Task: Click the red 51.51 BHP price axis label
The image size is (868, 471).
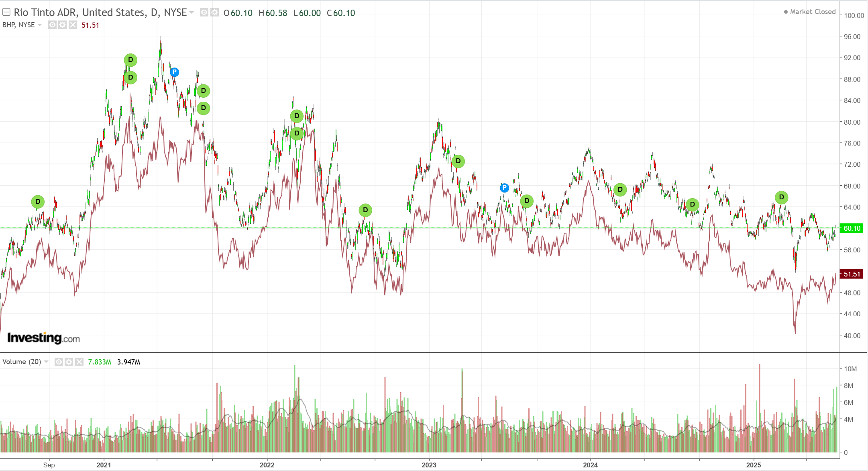Action: click(852, 274)
